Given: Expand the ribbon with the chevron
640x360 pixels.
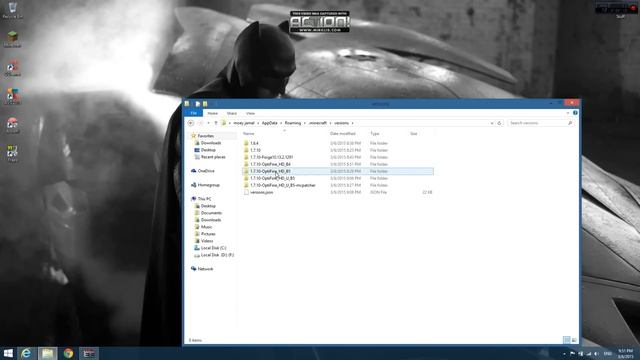Looking at the screenshot, I should click(568, 113).
